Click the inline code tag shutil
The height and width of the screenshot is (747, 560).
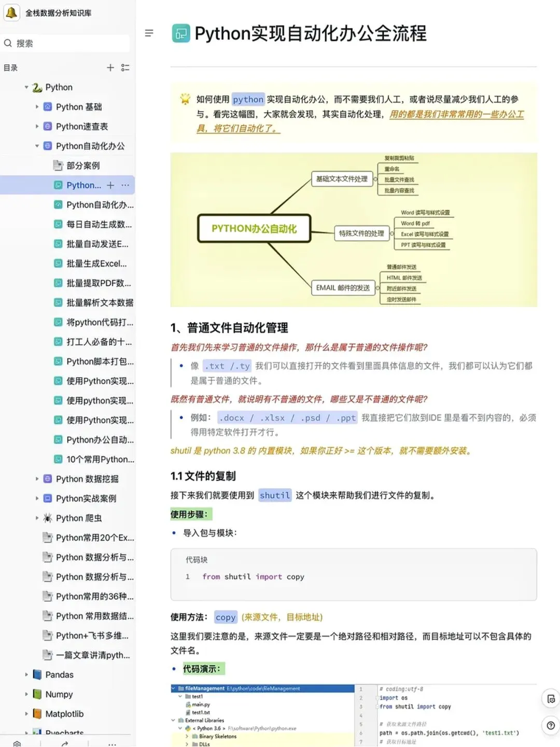pos(275,495)
